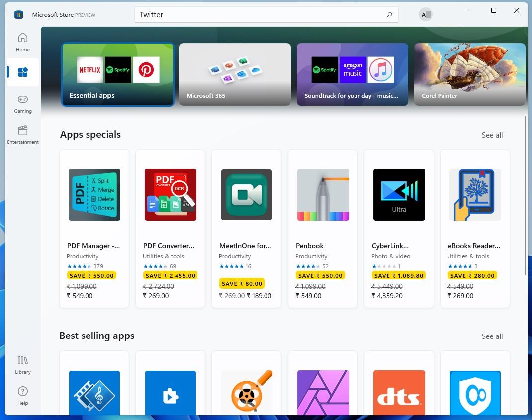Click the ₹ 4,359.20 price
The image size is (532, 420).
pyautogui.click(x=387, y=296)
